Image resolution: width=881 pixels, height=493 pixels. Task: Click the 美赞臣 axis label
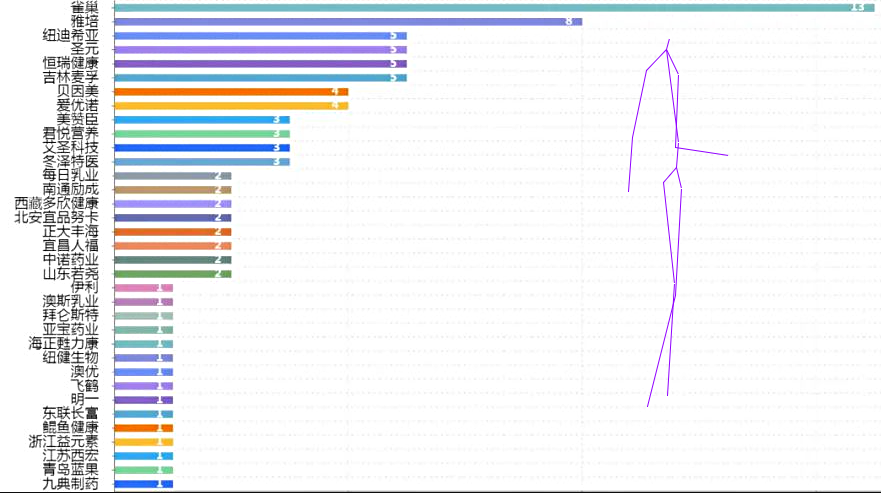[x=78, y=120]
